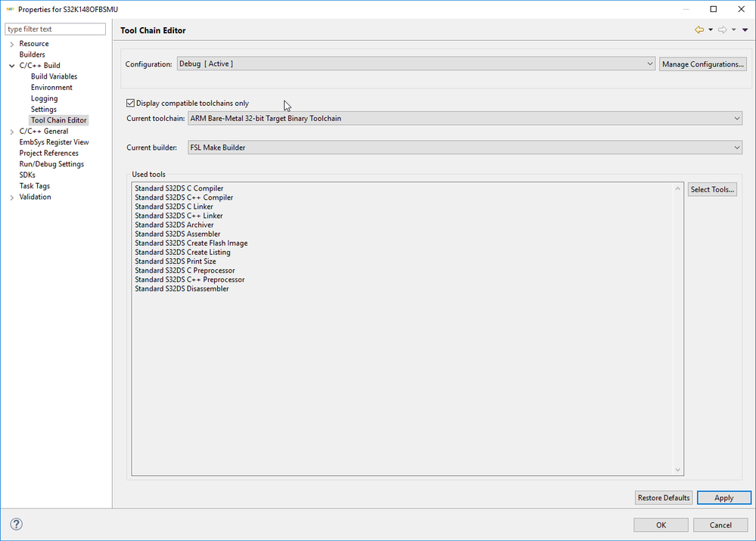This screenshot has height=541, width=756.
Task: Maximize the Properties window
Action: (714, 9)
